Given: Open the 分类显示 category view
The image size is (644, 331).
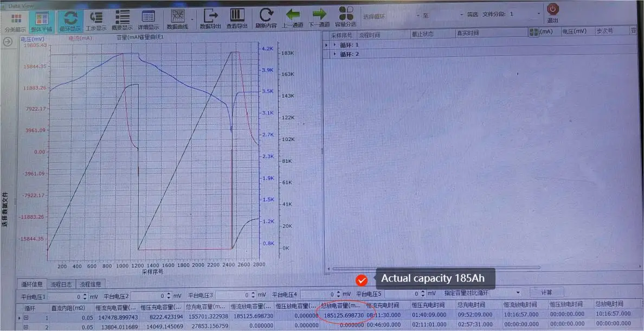Looking at the screenshot, I should point(16,21).
